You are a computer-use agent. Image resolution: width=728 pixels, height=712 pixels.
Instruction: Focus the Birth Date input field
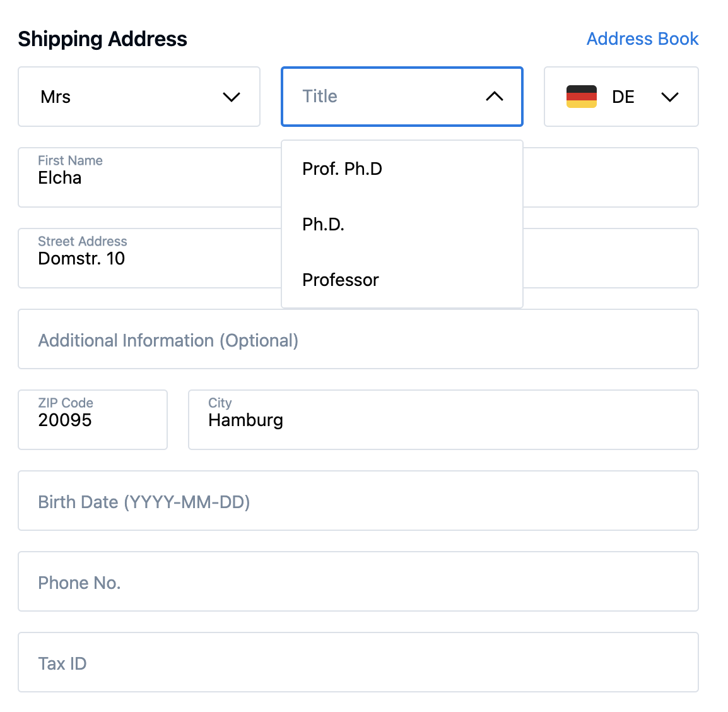[x=358, y=501]
